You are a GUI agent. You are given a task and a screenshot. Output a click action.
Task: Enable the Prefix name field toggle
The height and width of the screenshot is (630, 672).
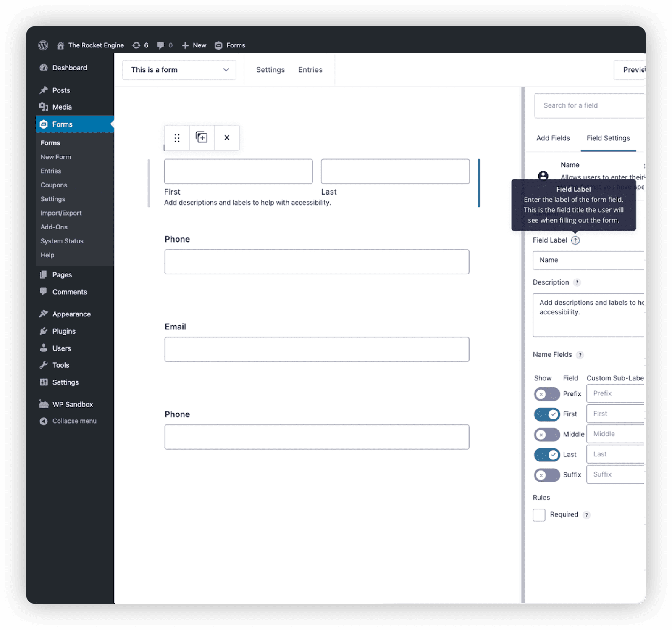(546, 394)
